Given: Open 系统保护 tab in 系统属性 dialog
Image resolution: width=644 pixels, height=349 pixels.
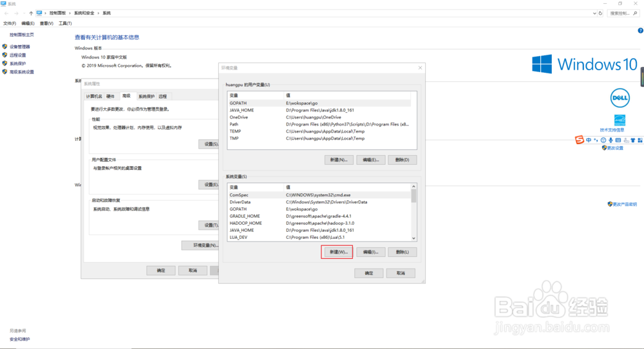Looking at the screenshot, I should [146, 97].
